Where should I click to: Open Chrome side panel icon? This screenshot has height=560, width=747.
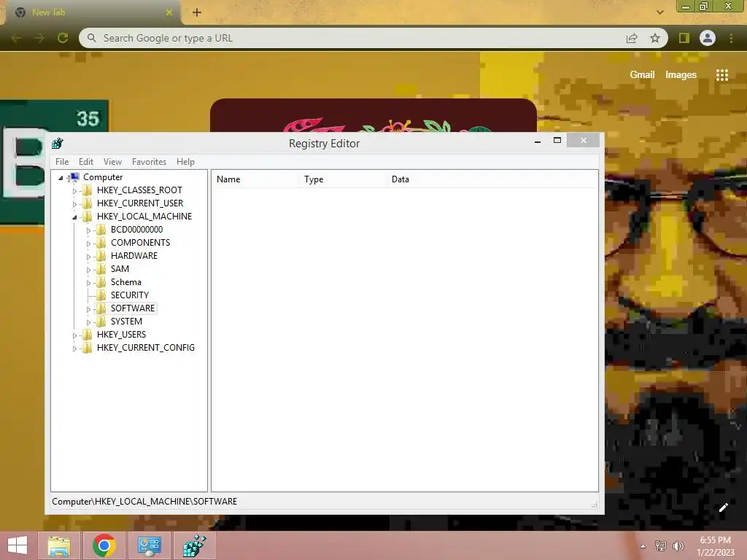click(x=684, y=38)
